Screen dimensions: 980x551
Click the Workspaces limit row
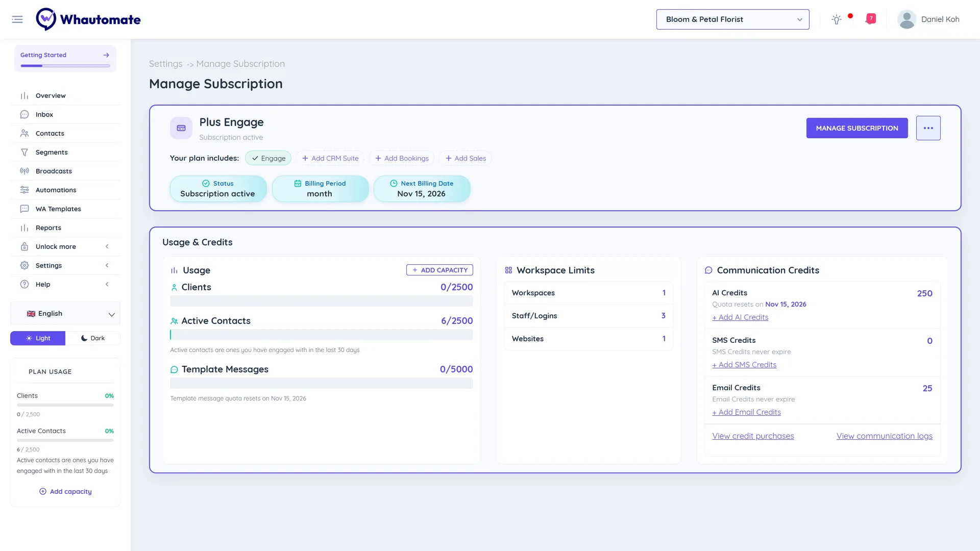coord(589,293)
